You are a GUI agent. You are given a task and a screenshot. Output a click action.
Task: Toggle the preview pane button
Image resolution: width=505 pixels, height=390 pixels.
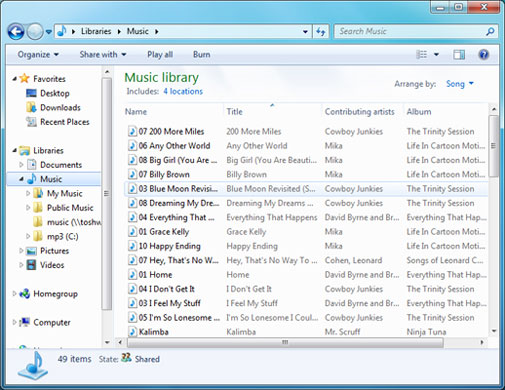point(459,54)
